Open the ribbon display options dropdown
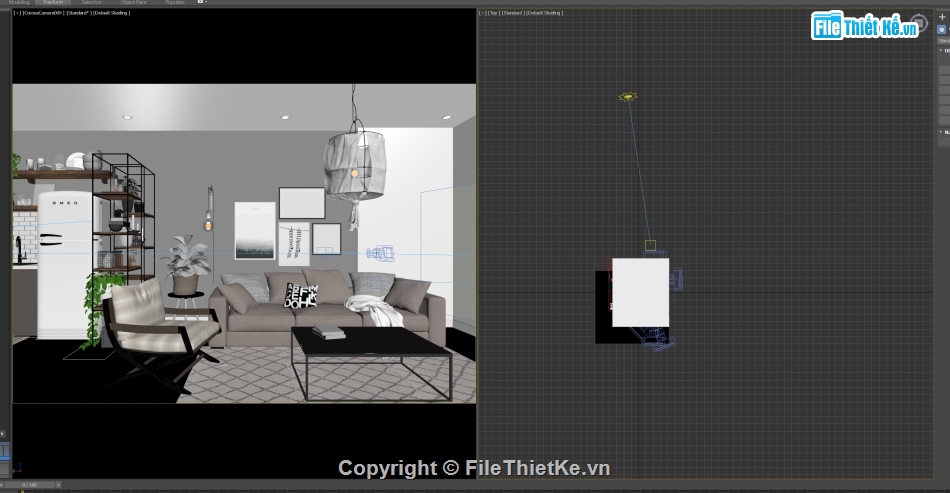 tap(202, 2)
